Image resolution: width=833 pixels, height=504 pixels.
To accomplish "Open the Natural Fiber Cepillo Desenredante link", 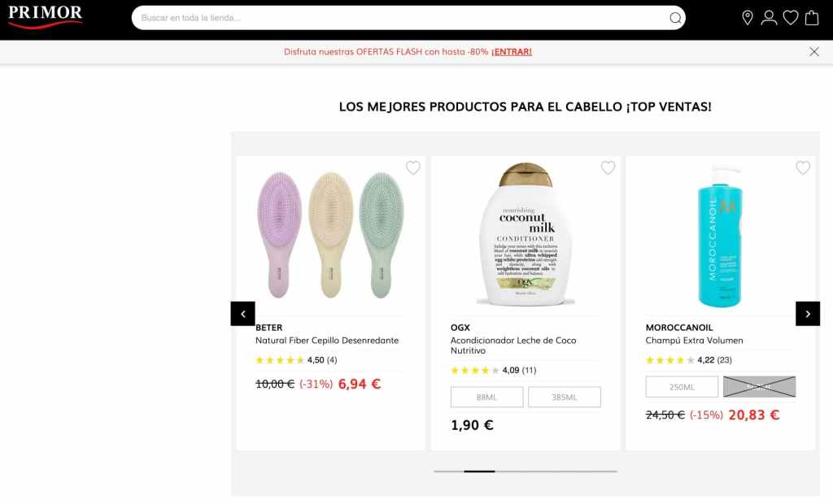I will (x=327, y=341).
